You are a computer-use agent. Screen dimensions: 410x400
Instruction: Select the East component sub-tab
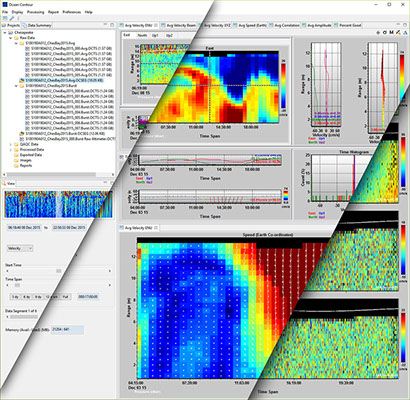(x=127, y=35)
